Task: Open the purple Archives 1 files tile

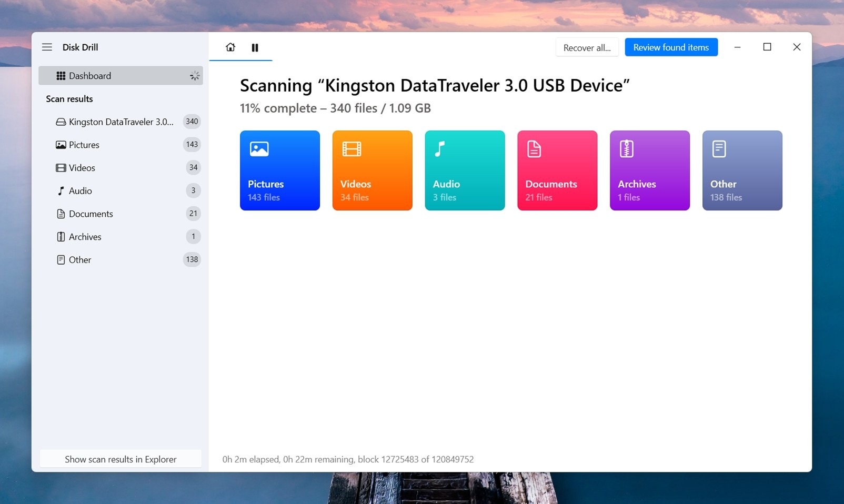Action: click(650, 170)
